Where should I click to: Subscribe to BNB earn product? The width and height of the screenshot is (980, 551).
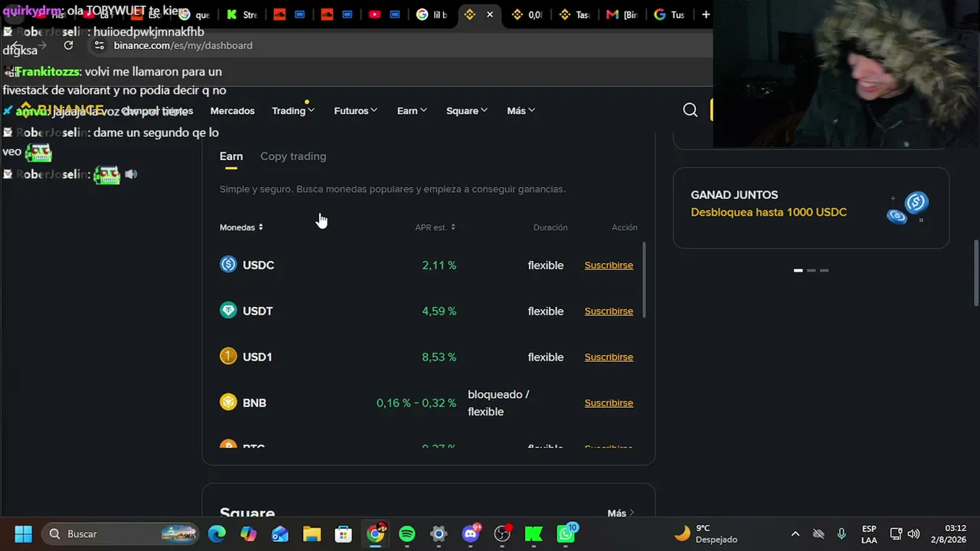pos(609,403)
